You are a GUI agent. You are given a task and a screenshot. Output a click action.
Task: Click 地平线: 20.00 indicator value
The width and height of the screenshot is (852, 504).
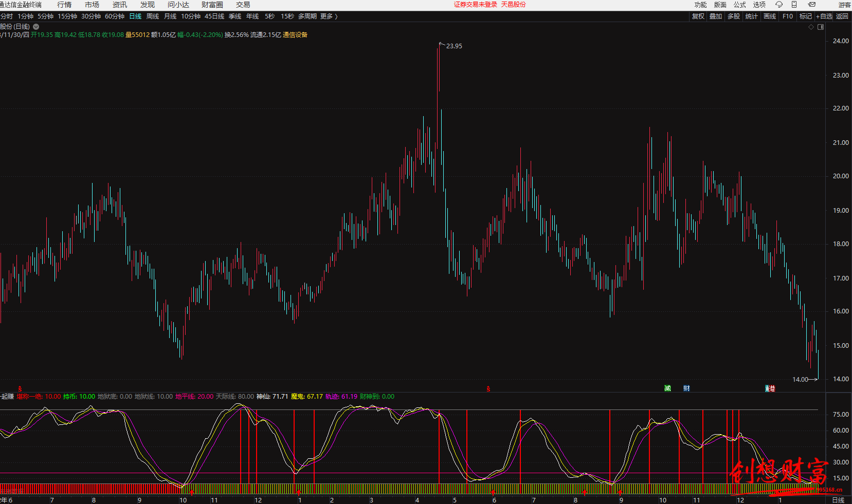point(194,397)
